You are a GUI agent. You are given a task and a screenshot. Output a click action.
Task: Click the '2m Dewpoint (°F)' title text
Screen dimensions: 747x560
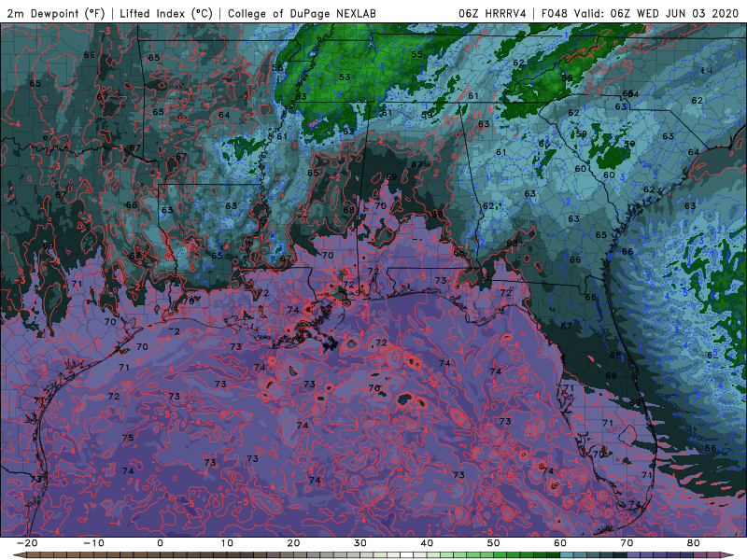[x=56, y=13]
